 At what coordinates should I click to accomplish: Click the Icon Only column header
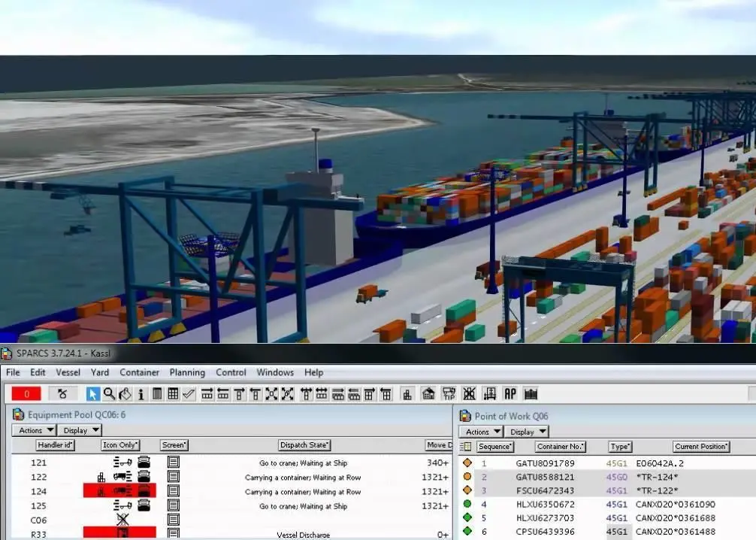[120, 445]
